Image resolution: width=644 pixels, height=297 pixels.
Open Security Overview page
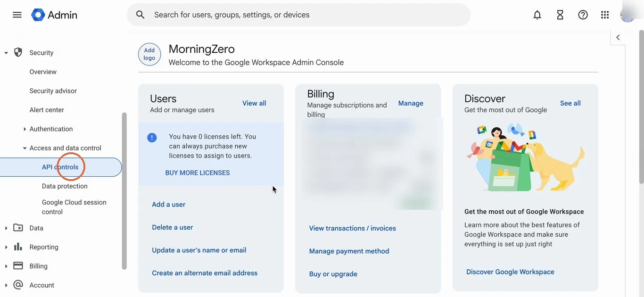[x=43, y=72]
